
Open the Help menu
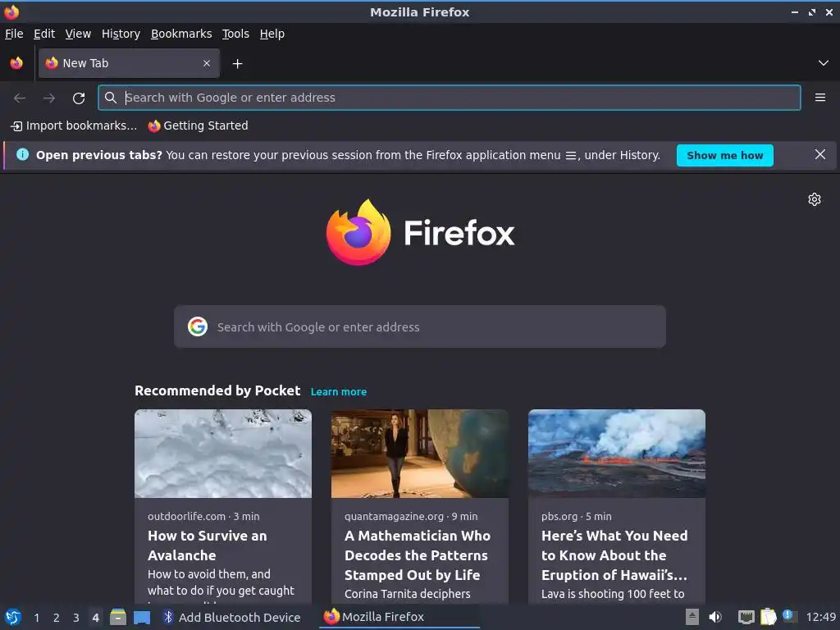[x=272, y=34]
